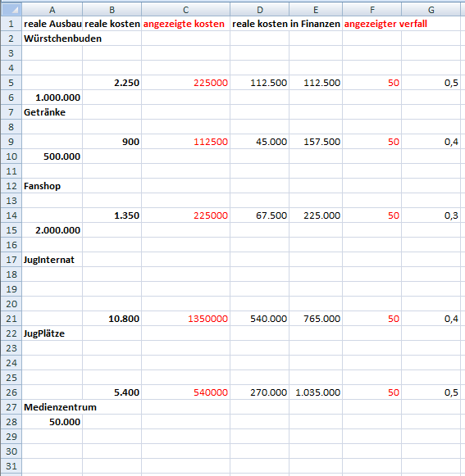Viewport: 465px width, 476px height.
Task: Select row 5 header
Action: coord(11,83)
